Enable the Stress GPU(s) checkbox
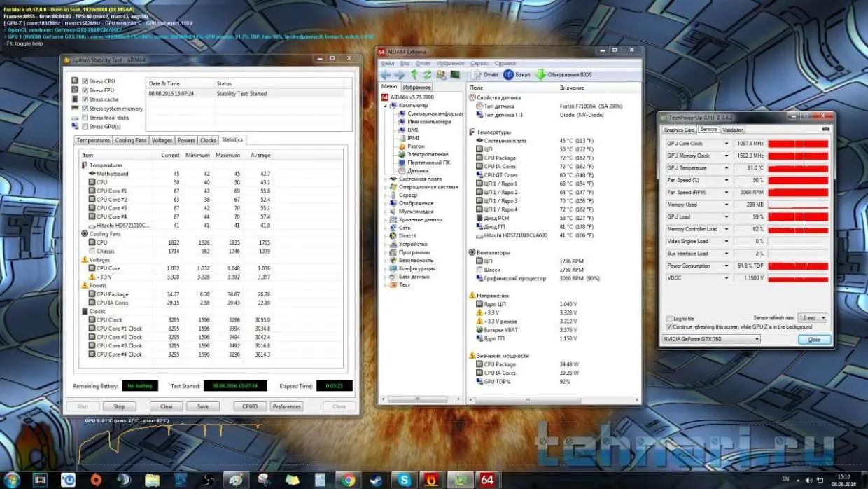The width and height of the screenshot is (868, 489). pos(85,127)
